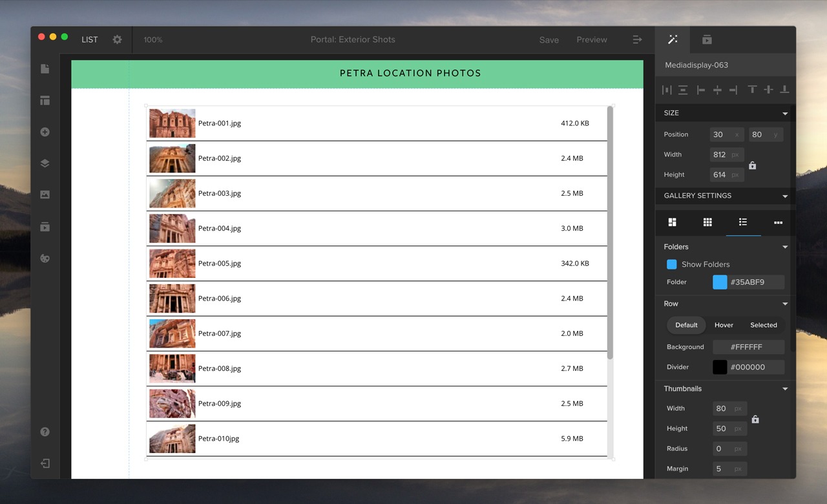Open the Images icon in left sidebar

45,194
